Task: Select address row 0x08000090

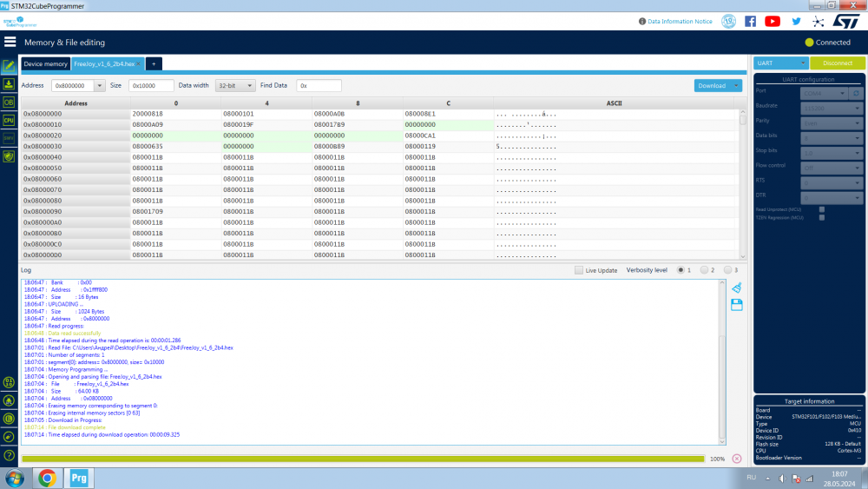Action: coord(76,212)
